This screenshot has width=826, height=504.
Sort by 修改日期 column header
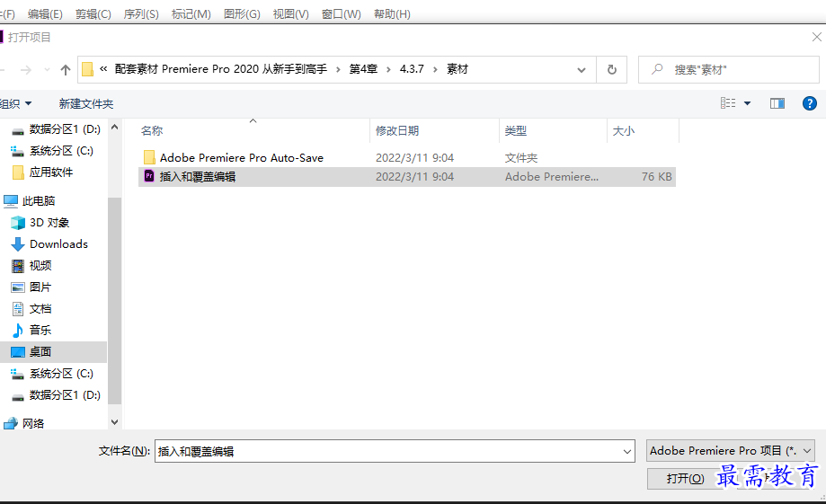coord(397,130)
